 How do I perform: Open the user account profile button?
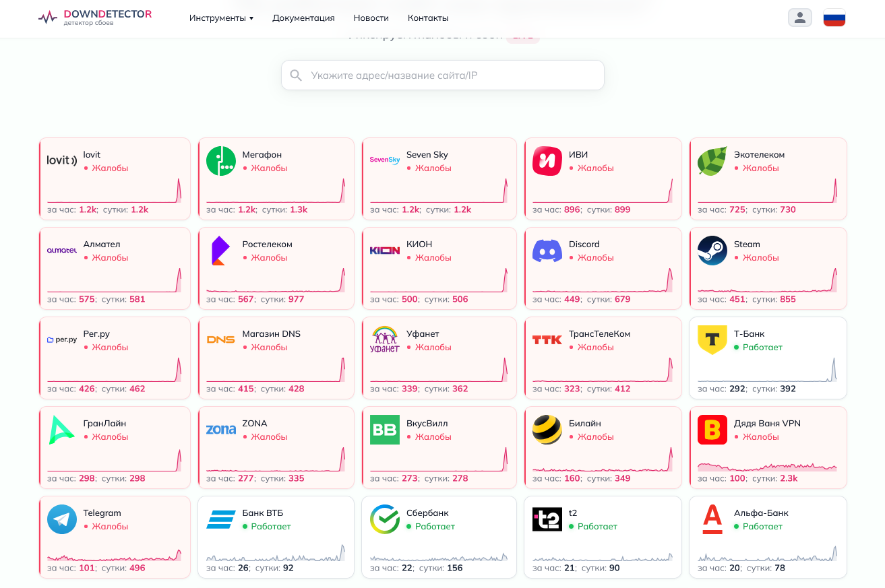(x=800, y=18)
